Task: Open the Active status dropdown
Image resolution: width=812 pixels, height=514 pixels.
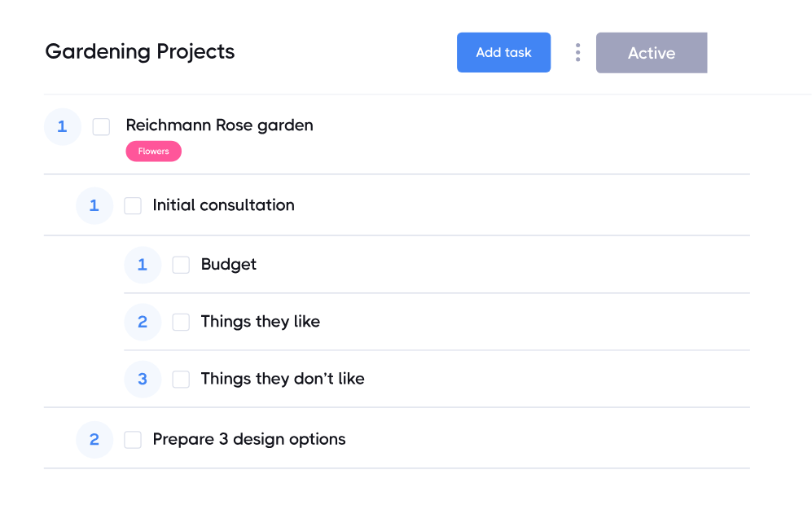Action: [651, 53]
